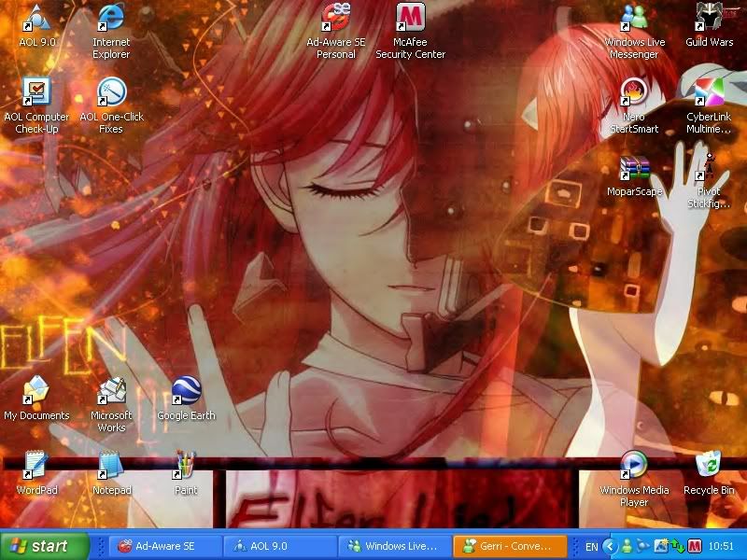Screen dimensions: 747x560
Task: Select the AOL One-Click Fixes desktop icon
Action: [111, 105]
